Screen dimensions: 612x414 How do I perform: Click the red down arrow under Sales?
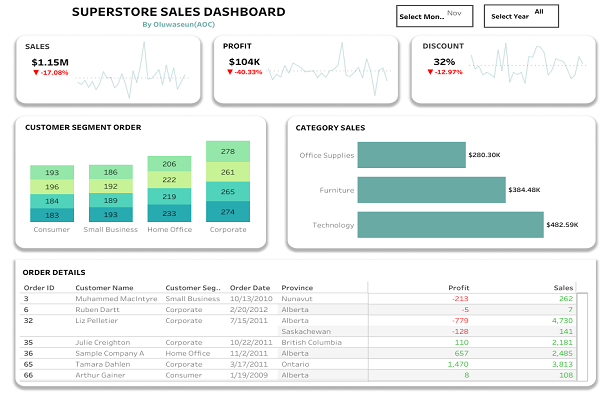tap(35, 73)
